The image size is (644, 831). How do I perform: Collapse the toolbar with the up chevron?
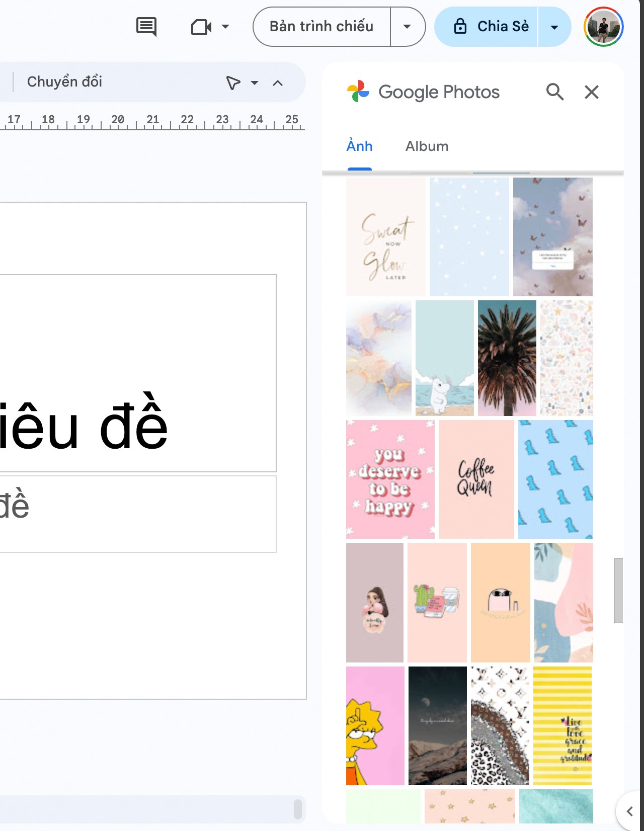(x=278, y=82)
